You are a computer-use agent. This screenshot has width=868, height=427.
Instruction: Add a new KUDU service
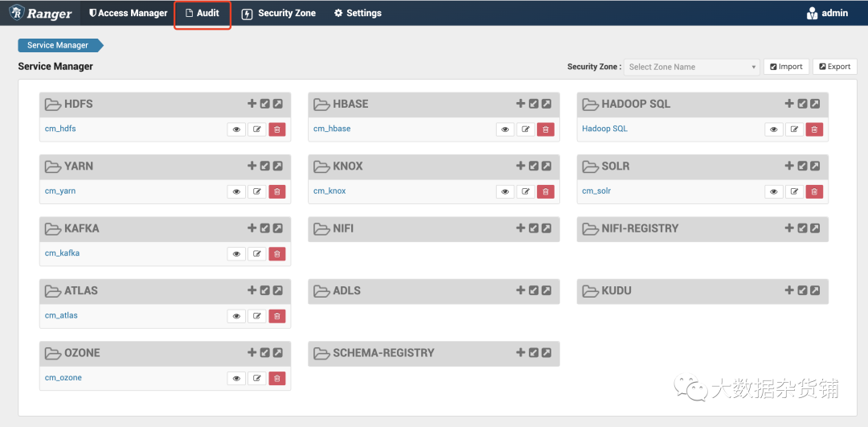click(789, 290)
